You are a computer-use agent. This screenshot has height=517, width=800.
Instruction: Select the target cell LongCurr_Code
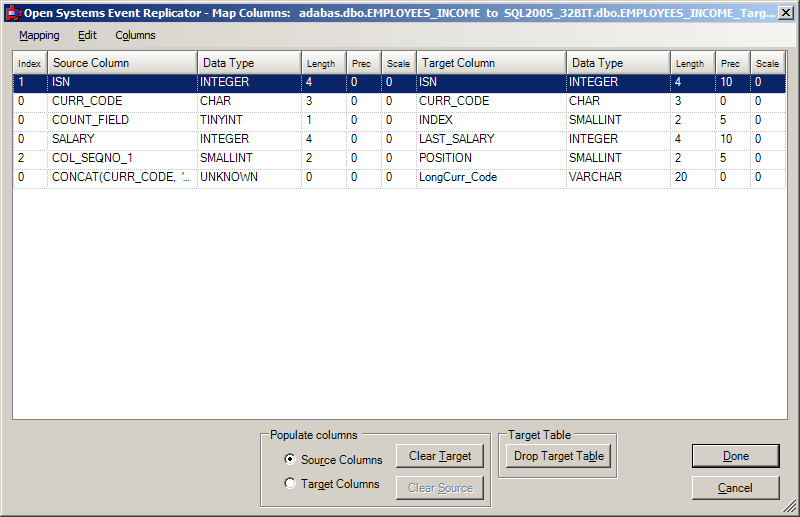pos(491,177)
